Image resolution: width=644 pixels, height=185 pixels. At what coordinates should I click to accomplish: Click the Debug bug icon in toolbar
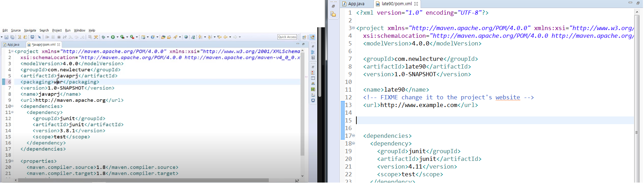[x=103, y=37]
